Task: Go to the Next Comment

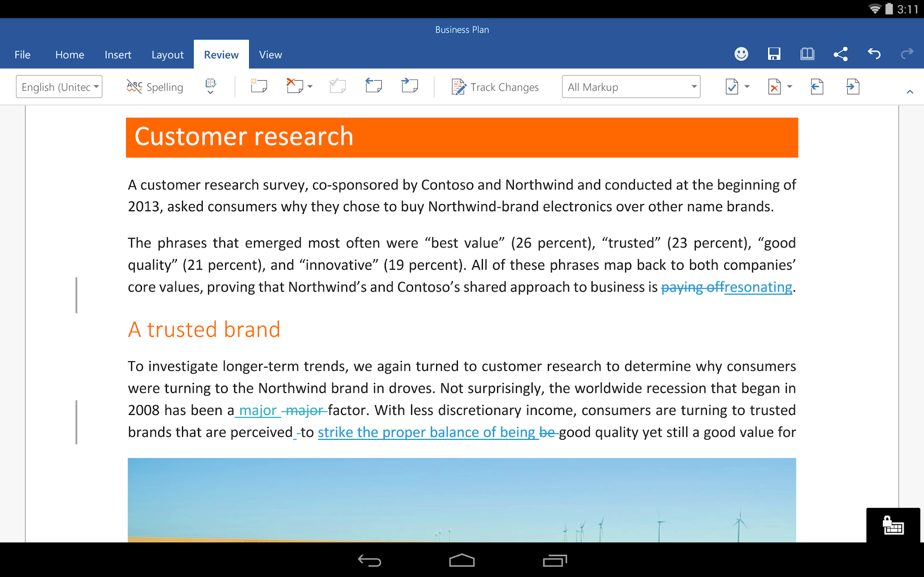Action: [410, 86]
